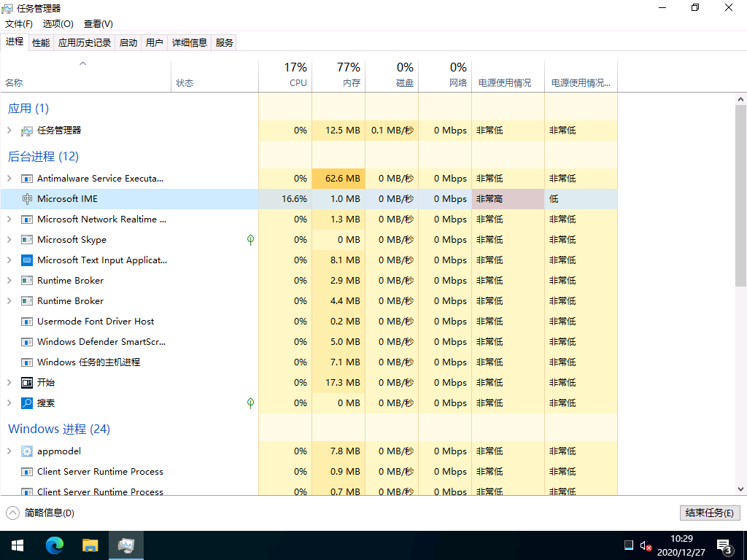Open the 查看(V) menu
747x560 pixels.
click(98, 24)
